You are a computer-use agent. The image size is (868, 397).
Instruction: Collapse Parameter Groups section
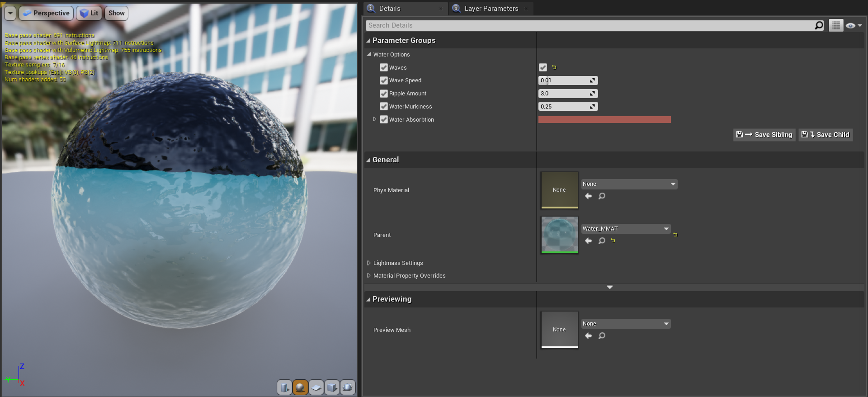tap(368, 41)
